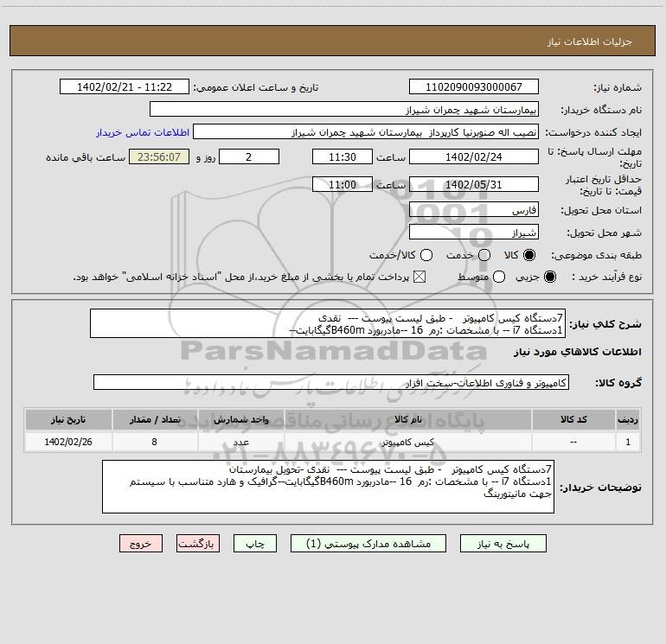Click the price validity date 1402/05/31
The width and height of the screenshot is (666, 644).
(x=474, y=184)
